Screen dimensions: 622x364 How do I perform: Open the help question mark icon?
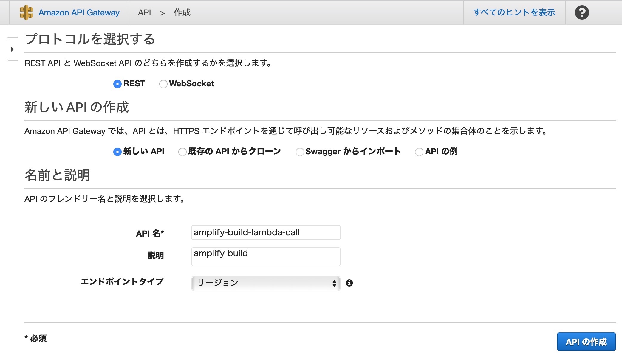pyautogui.click(x=582, y=13)
